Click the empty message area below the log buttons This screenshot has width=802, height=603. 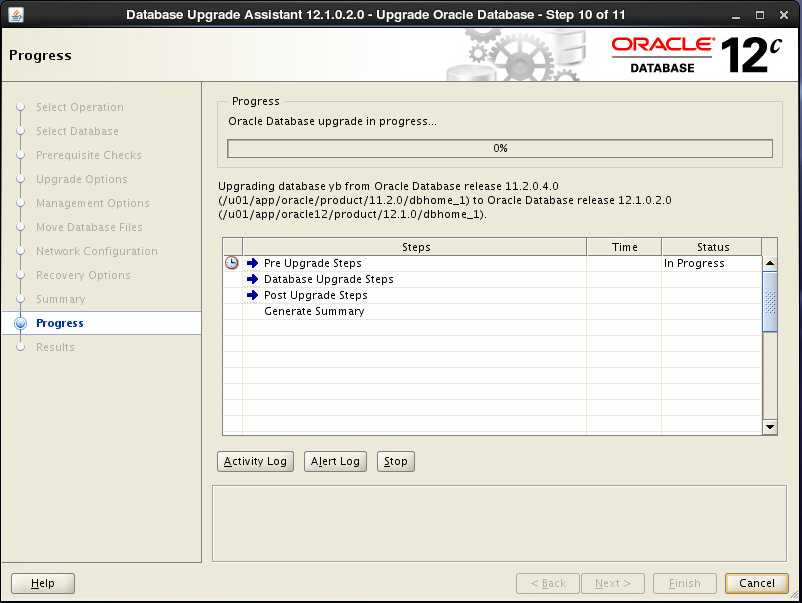point(499,523)
